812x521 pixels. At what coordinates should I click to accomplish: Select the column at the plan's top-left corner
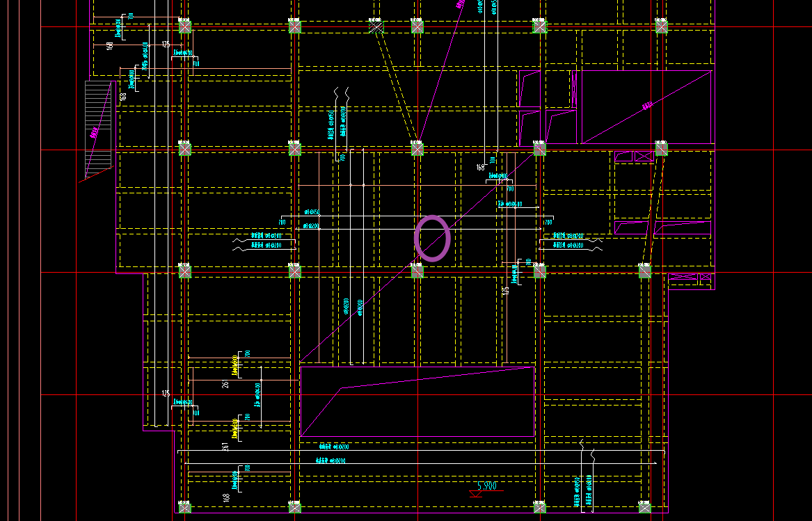point(185,26)
